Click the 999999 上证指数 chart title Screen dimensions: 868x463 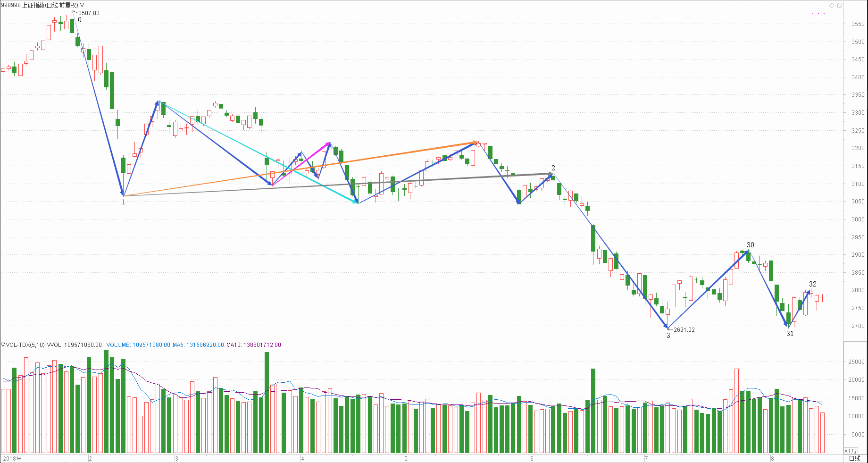[x=40, y=5]
